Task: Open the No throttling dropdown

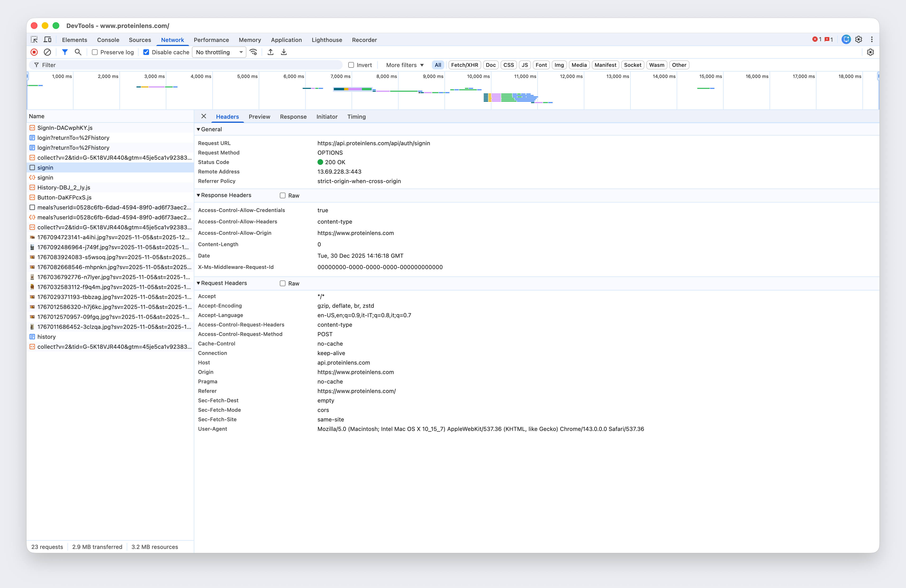Action: coord(218,52)
